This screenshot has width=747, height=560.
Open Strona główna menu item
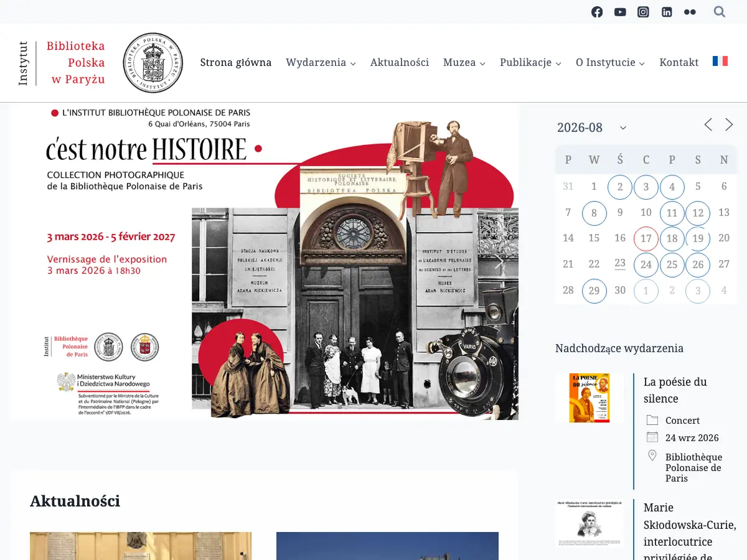click(x=236, y=62)
